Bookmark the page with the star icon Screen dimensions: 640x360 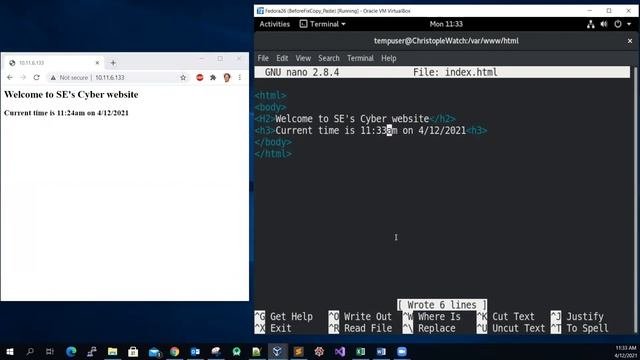pyautogui.click(x=183, y=77)
